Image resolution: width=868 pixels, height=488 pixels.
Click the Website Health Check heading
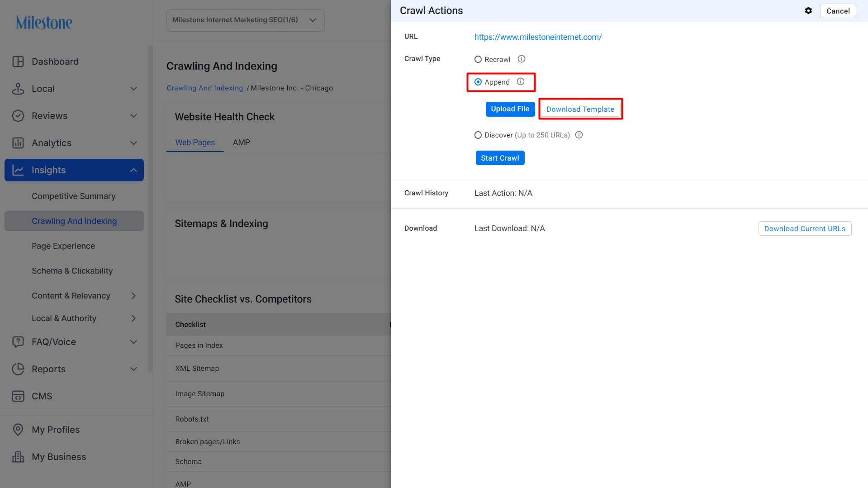(x=224, y=117)
